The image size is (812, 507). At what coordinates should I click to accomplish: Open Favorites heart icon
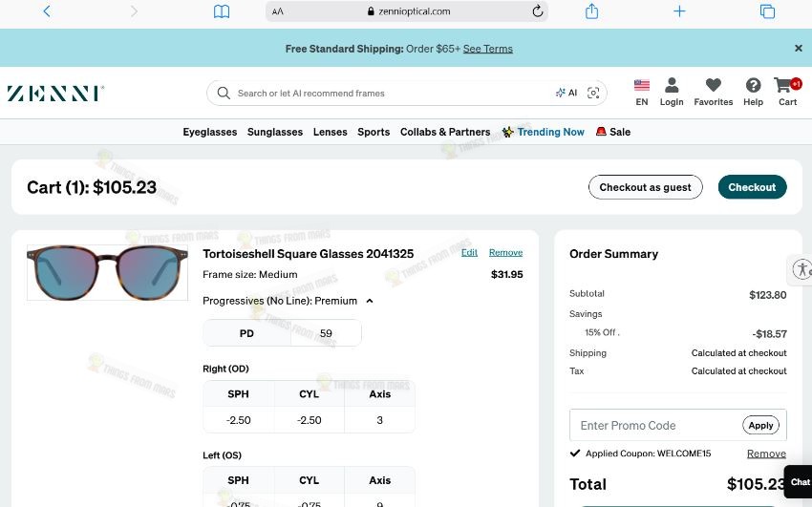[x=713, y=93]
